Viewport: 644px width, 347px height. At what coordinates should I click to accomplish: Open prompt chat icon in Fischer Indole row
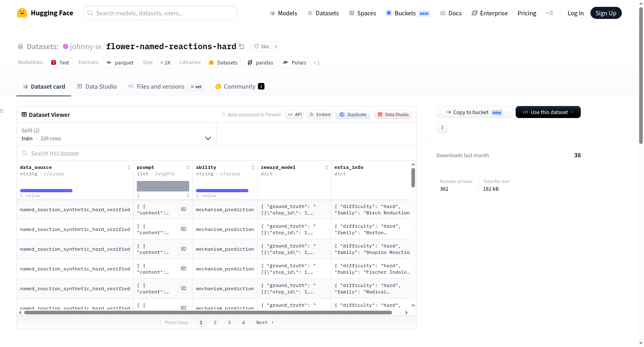pyautogui.click(x=184, y=269)
